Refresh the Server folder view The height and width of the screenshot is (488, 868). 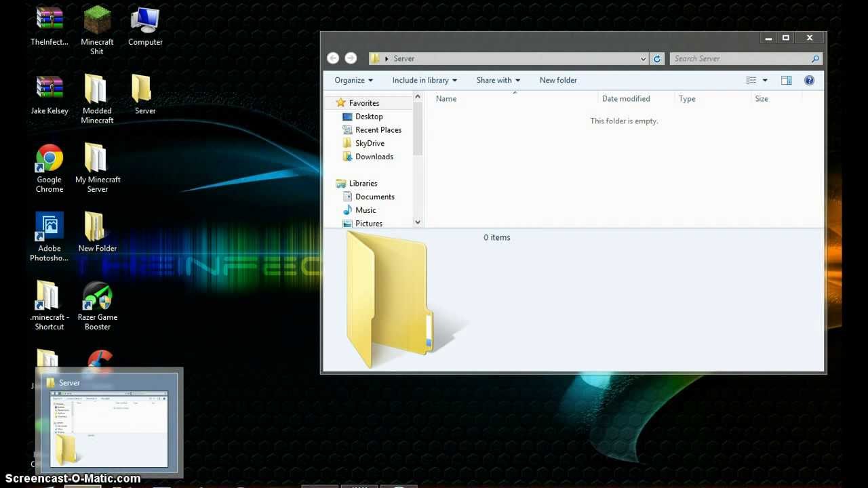(656, 59)
